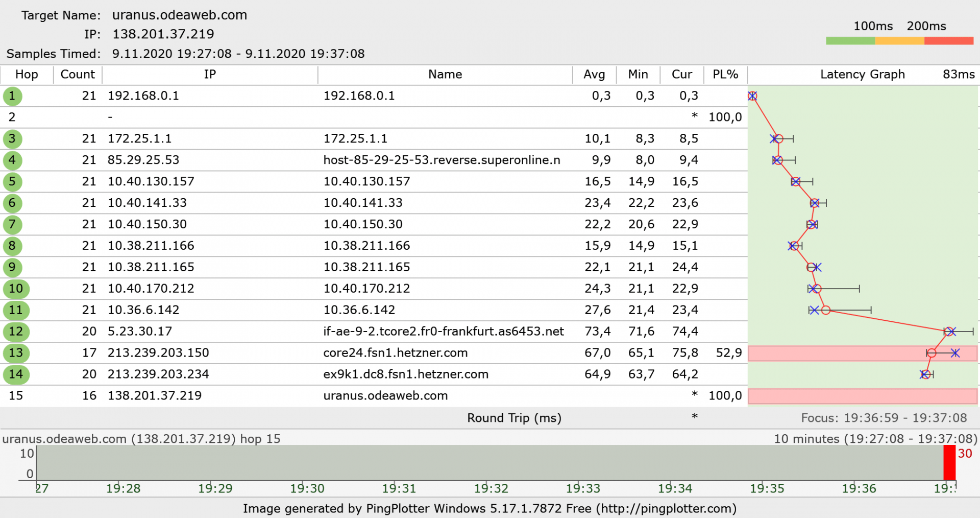Click the green hop 11 circle

(x=16, y=311)
